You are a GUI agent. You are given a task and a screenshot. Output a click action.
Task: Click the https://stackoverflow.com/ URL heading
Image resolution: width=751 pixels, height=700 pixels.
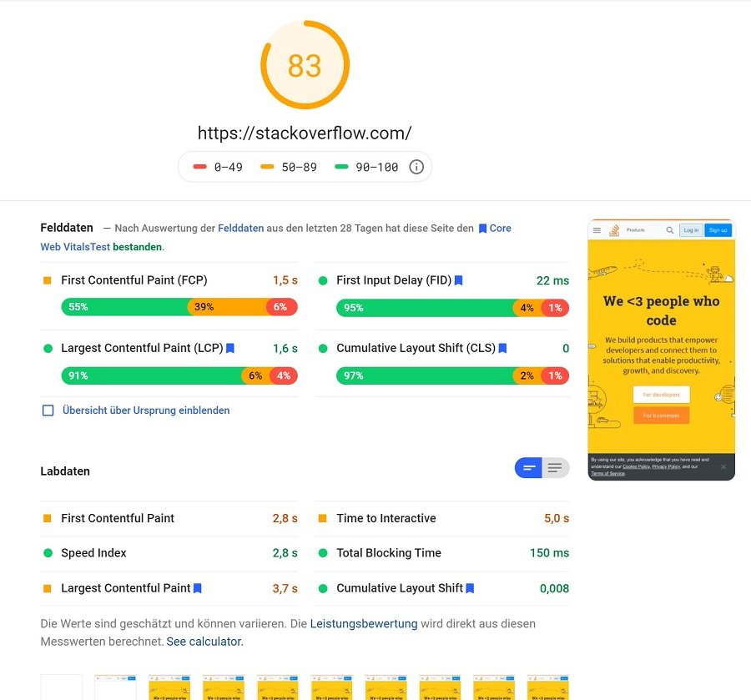(x=305, y=133)
